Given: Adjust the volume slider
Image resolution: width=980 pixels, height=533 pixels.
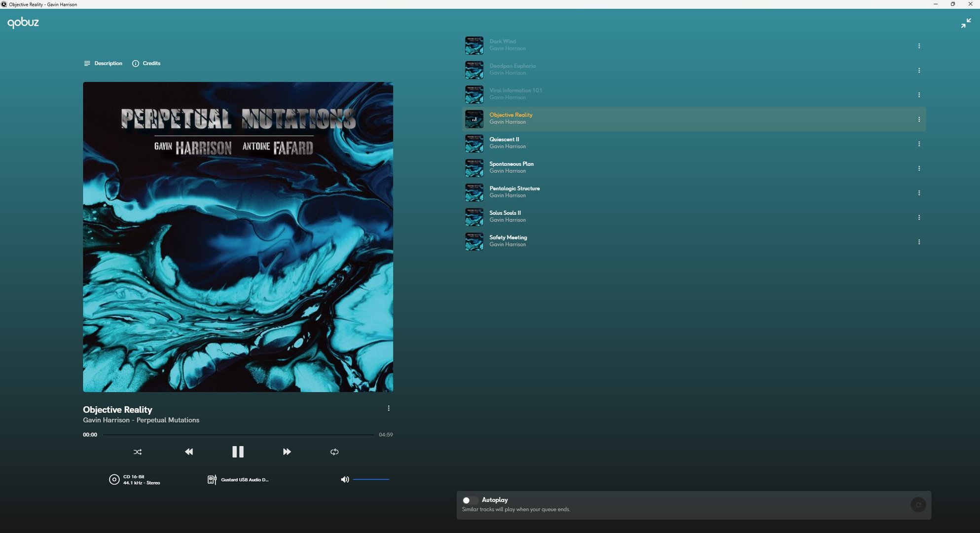Looking at the screenshot, I should 371,479.
